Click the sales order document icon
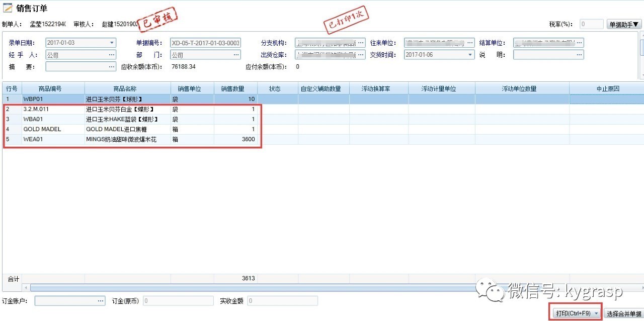 (x=8, y=8)
